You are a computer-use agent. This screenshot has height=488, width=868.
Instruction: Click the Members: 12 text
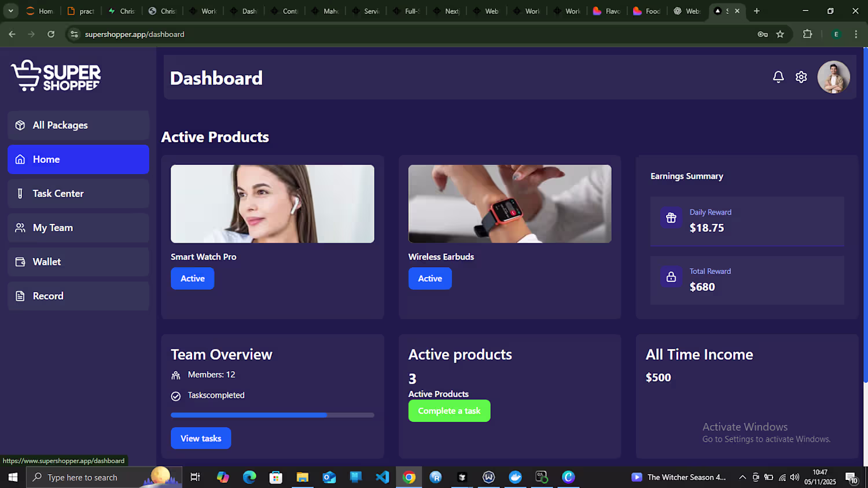coord(211,375)
